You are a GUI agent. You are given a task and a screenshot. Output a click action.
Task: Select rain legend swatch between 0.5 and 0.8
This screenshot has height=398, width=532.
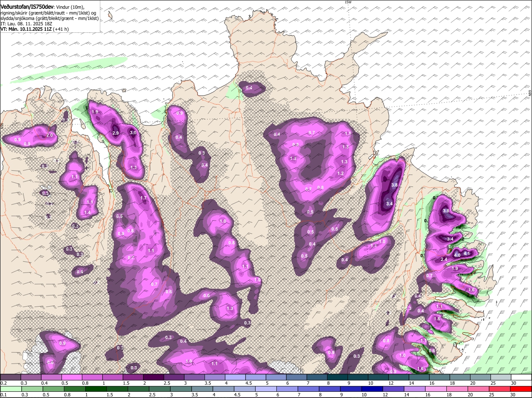(x=54, y=389)
